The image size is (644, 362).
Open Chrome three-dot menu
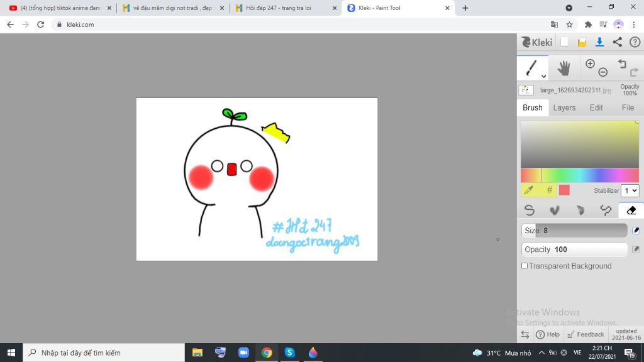(634, 25)
